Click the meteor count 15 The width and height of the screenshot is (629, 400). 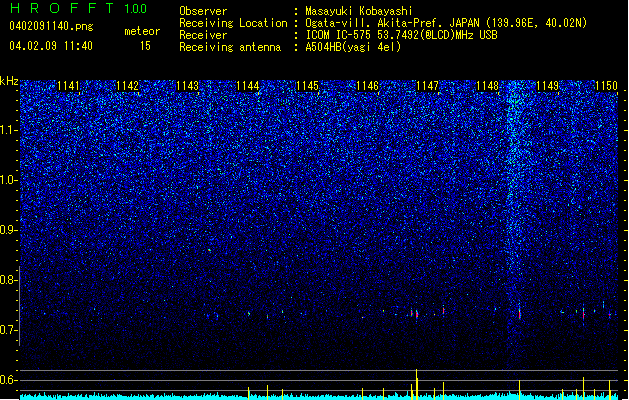[x=145, y=46]
